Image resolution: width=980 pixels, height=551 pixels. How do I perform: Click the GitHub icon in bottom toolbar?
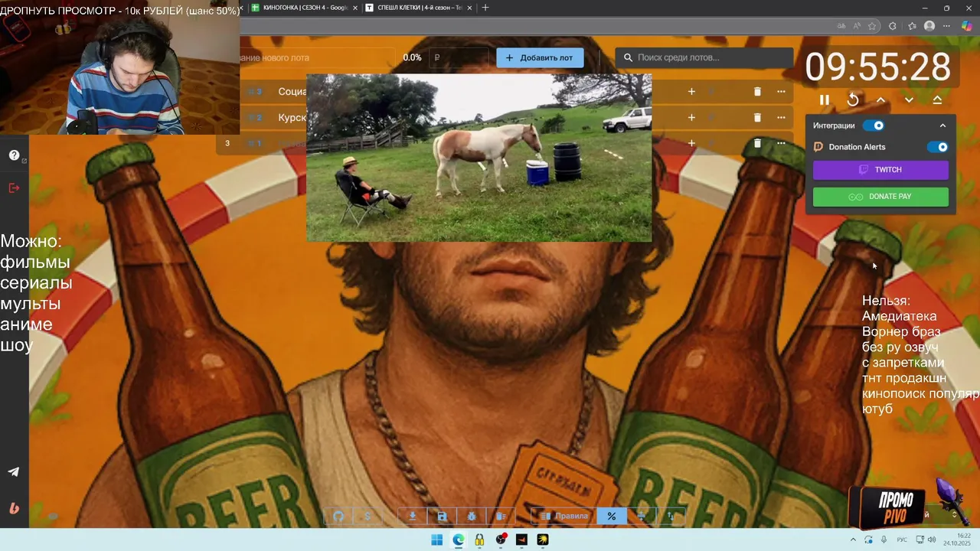(338, 517)
